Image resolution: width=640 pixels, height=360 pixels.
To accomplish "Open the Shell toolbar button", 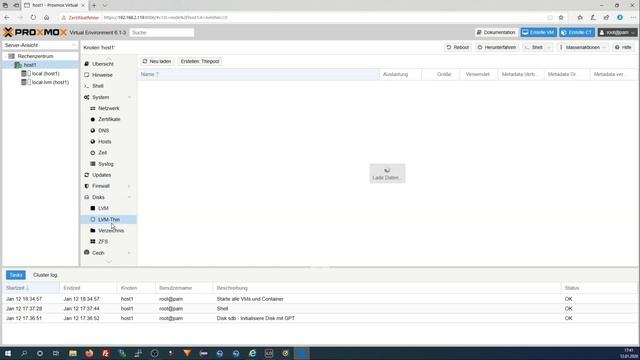I will coord(534,47).
